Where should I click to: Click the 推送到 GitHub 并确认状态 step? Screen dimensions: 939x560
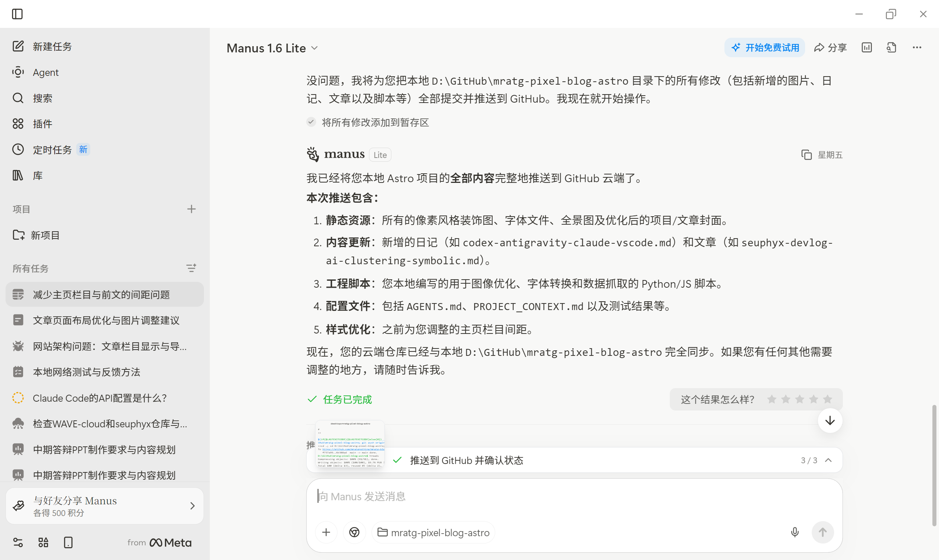click(467, 460)
